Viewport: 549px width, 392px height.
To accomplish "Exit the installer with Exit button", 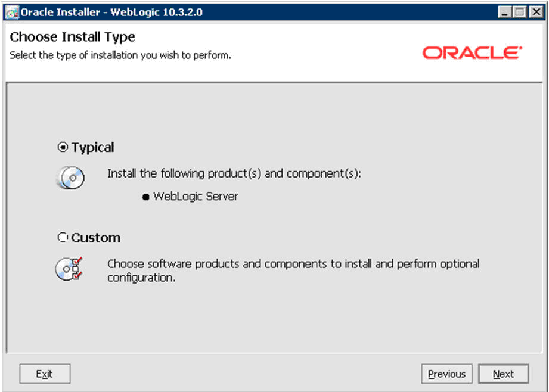I will (x=45, y=374).
